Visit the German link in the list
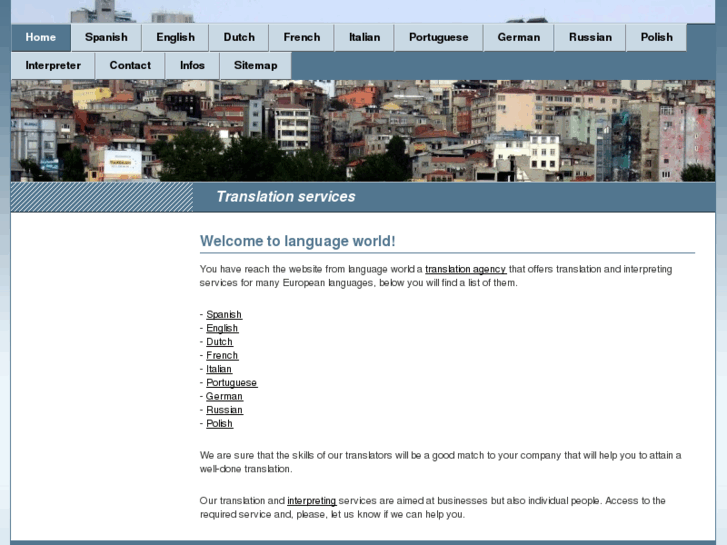 tap(224, 397)
